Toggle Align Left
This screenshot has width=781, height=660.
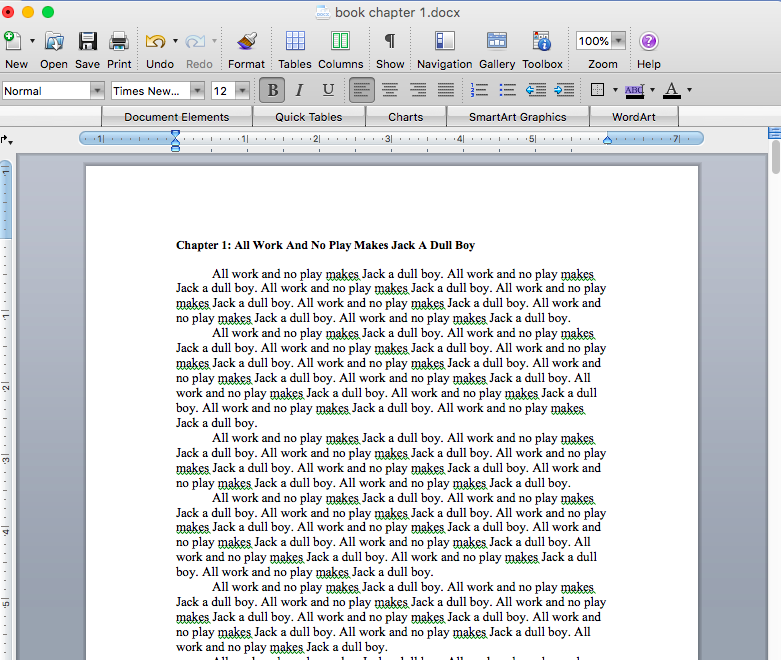tap(362, 90)
